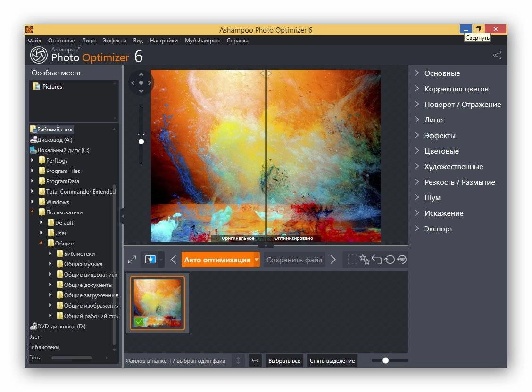Go to the next image with right arrow
The width and height of the screenshot is (532, 392).
click(333, 260)
